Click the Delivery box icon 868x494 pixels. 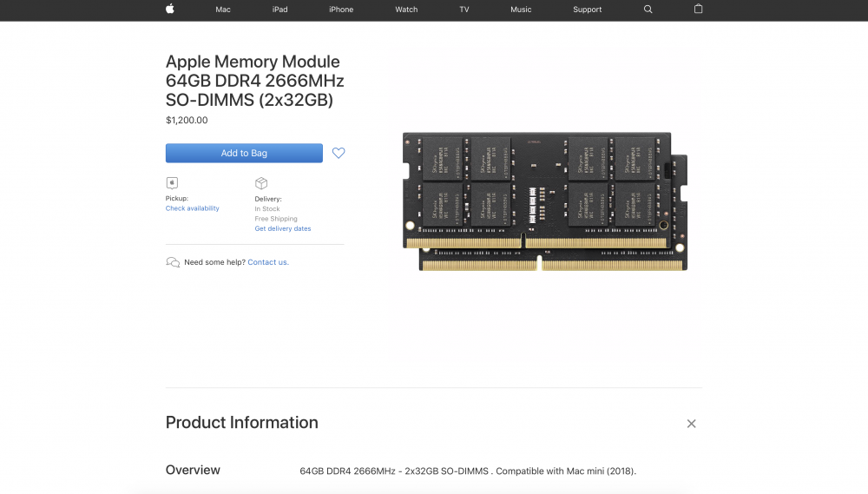click(x=261, y=183)
